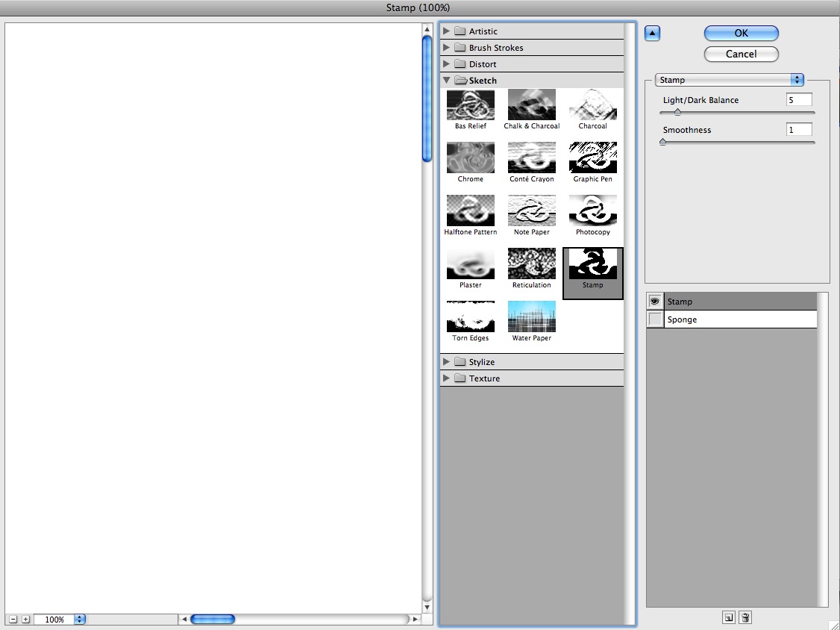
Task: Open the Stamp filter dropdown menu
Action: click(x=729, y=80)
